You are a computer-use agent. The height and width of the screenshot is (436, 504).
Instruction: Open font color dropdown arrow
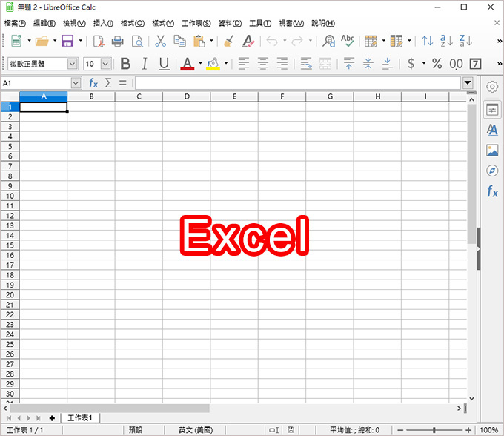200,64
